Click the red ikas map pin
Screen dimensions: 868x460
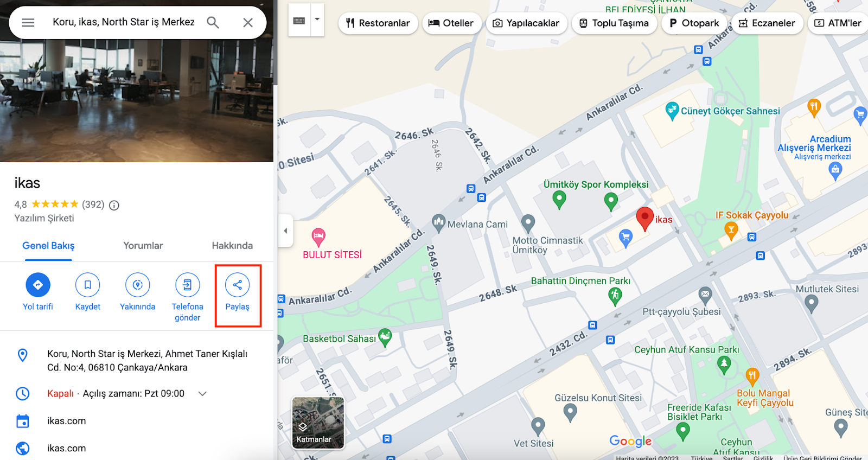pos(644,218)
